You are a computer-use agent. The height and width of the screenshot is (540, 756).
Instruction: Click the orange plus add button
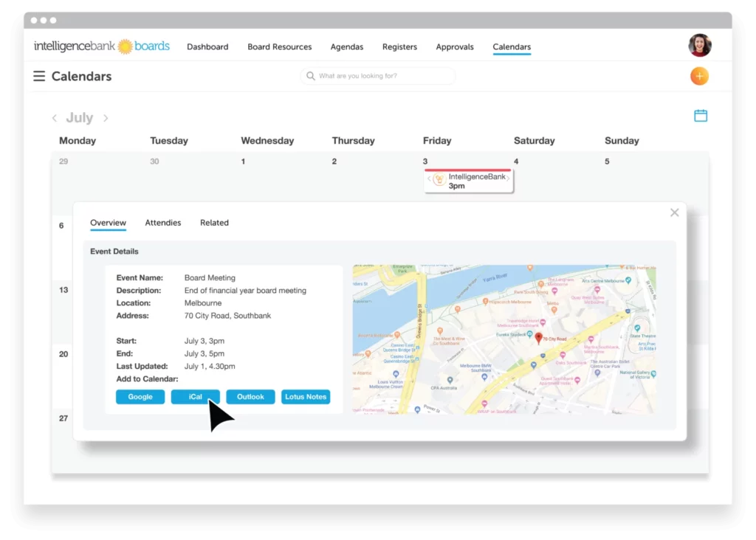pyautogui.click(x=698, y=76)
